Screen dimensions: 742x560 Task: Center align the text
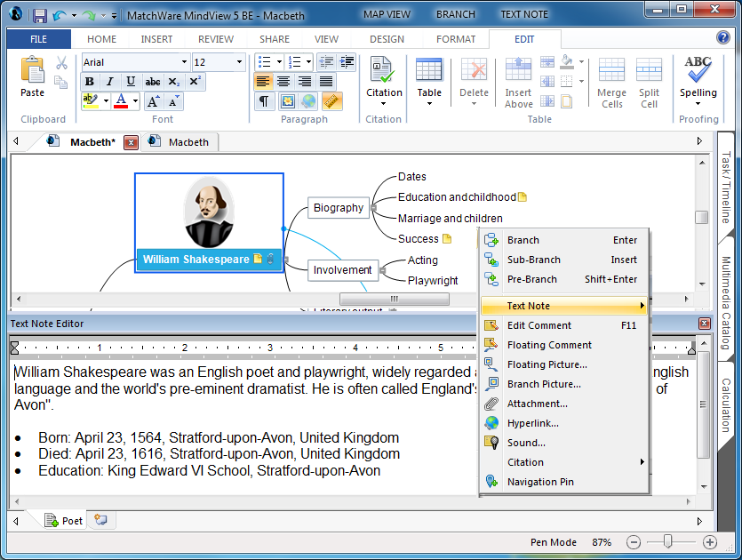pos(283,82)
